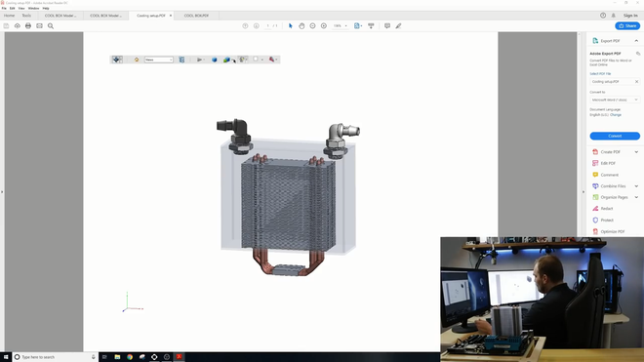Change document language link
This screenshot has height=362, width=644.
point(616,115)
